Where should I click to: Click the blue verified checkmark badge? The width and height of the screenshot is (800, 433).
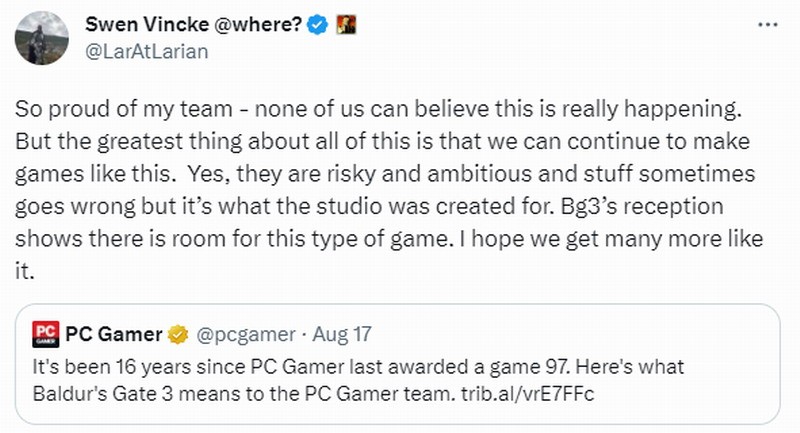point(318,24)
